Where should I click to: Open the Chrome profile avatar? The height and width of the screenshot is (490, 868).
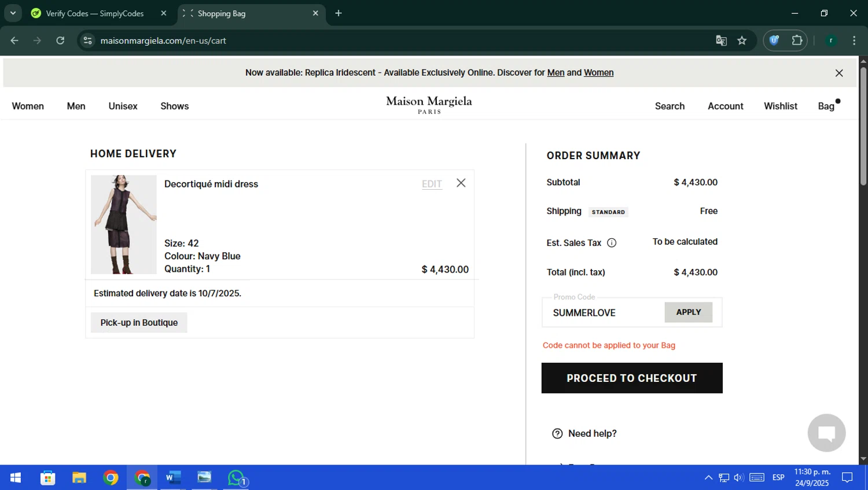point(831,40)
